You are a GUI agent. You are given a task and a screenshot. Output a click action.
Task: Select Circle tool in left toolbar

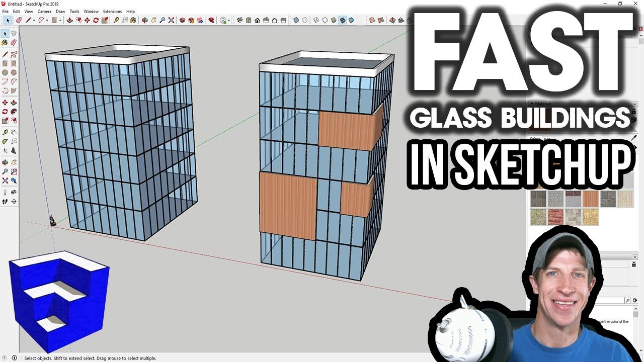(x=5, y=72)
